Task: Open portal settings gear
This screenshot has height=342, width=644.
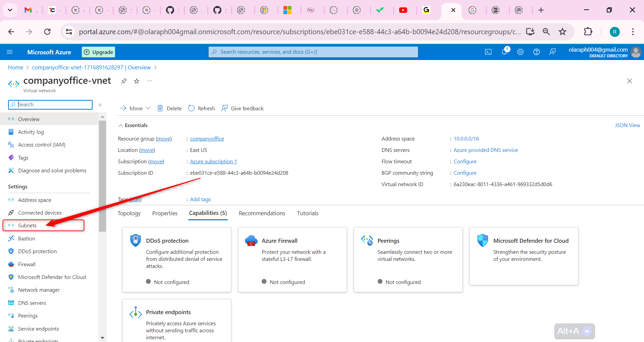Action: [521, 52]
